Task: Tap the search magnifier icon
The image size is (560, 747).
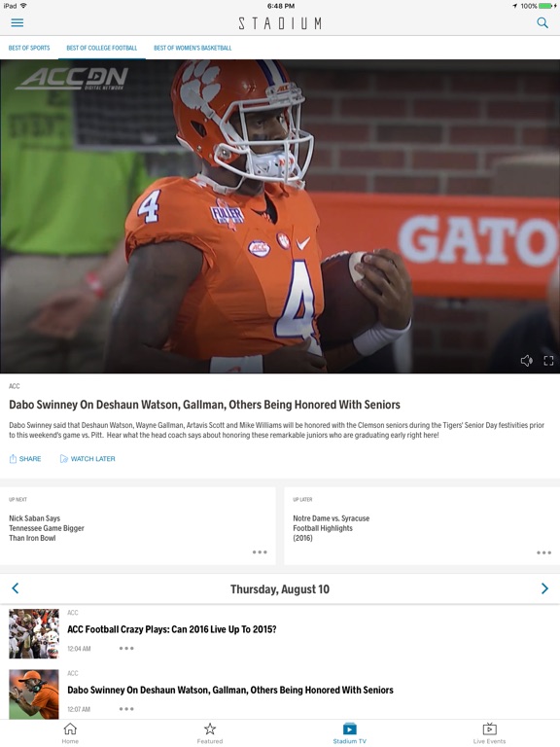Action: [x=542, y=23]
